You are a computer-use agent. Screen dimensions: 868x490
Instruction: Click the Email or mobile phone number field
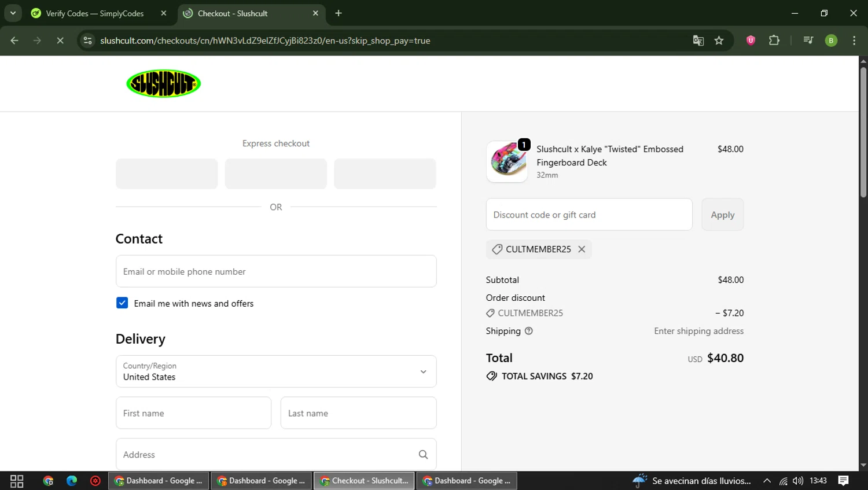point(276,271)
